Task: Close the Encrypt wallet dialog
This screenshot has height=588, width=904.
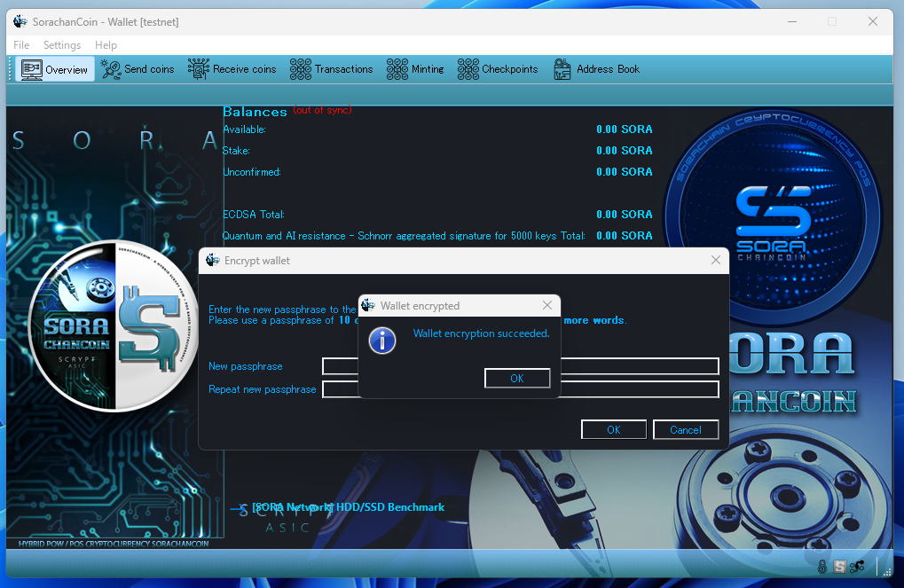Action: pos(716,261)
